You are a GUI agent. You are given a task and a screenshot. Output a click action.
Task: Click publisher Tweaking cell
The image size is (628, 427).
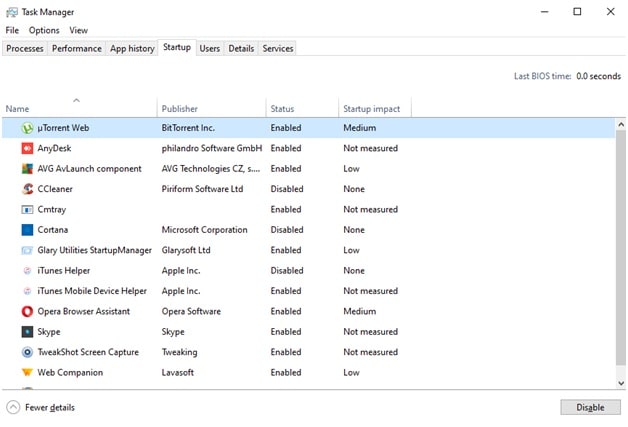pos(179,352)
